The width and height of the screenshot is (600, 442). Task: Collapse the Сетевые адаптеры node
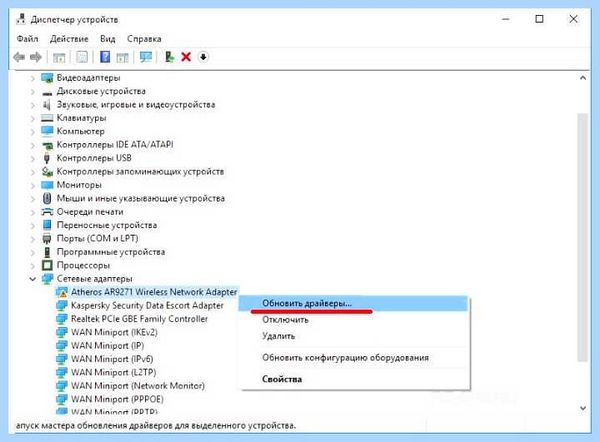click(33, 279)
